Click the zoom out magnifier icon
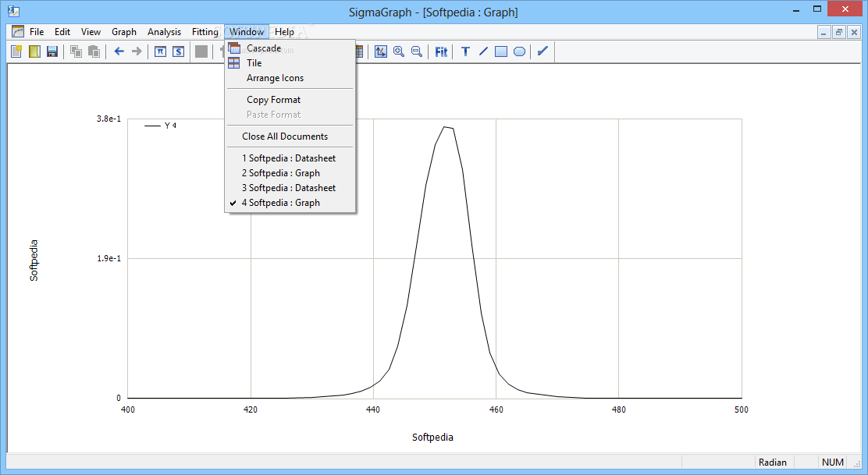This screenshot has height=475, width=868. click(x=417, y=51)
